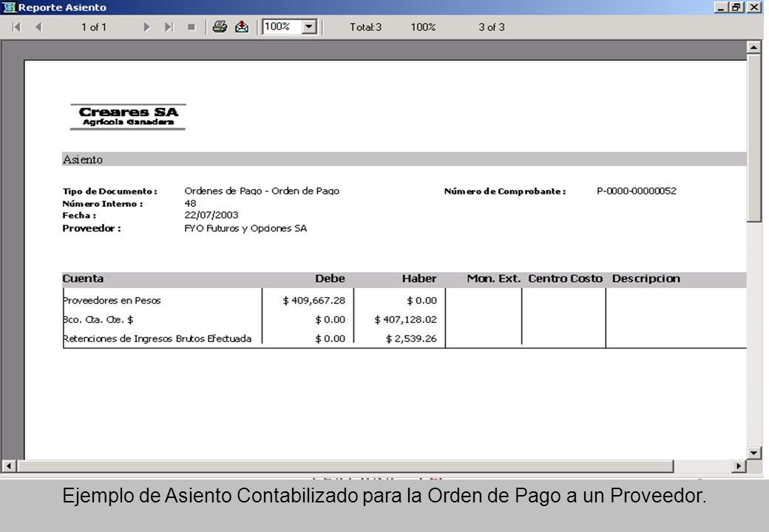Click credit amount $ 2,539.26
The image size is (769, 532).
[x=411, y=338]
